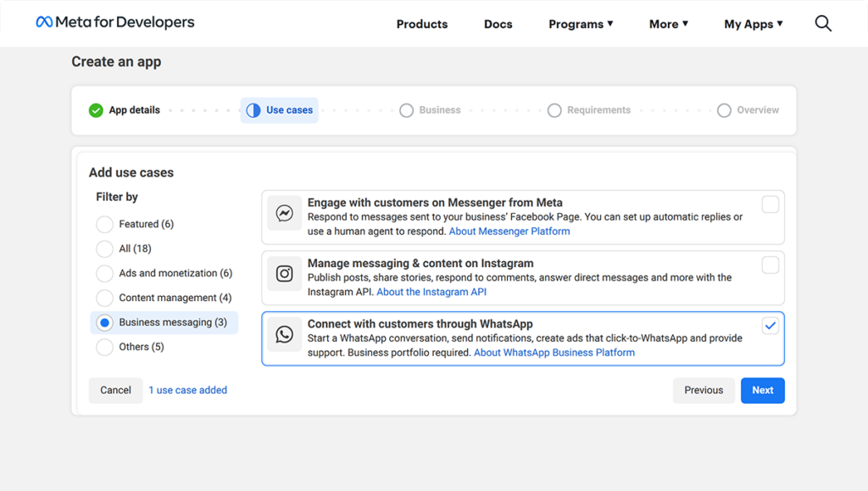The image size is (868, 491).
Task: Click the green App details checkmark step
Action: pos(96,110)
